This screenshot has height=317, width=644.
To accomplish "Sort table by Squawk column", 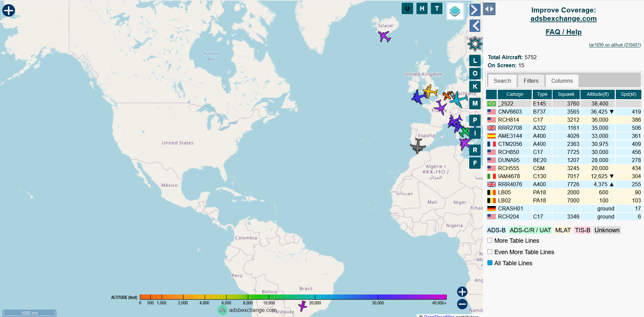I will click(x=566, y=94).
